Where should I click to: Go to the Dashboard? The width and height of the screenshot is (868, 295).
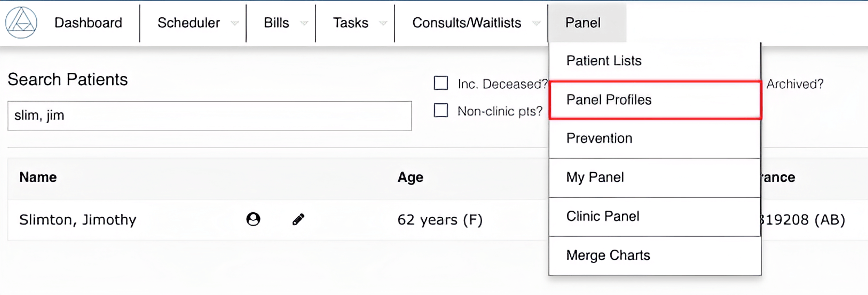[x=88, y=22]
